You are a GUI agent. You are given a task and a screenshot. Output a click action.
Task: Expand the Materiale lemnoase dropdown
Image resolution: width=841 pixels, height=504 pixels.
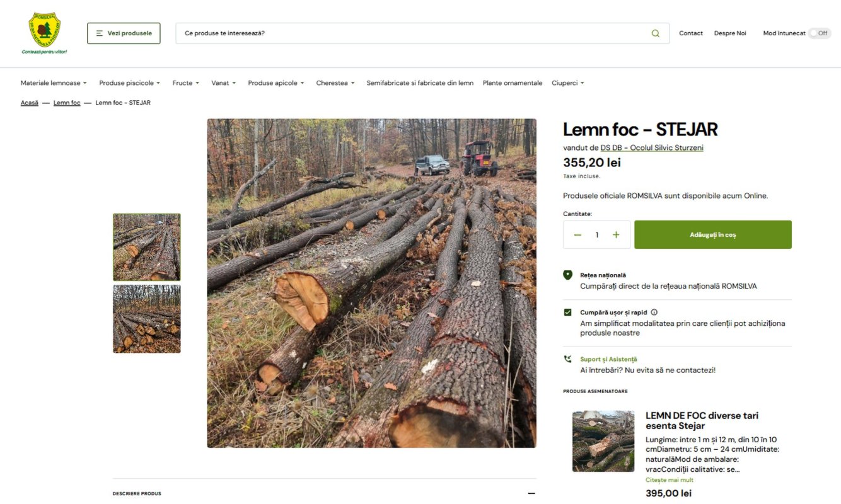click(x=54, y=83)
